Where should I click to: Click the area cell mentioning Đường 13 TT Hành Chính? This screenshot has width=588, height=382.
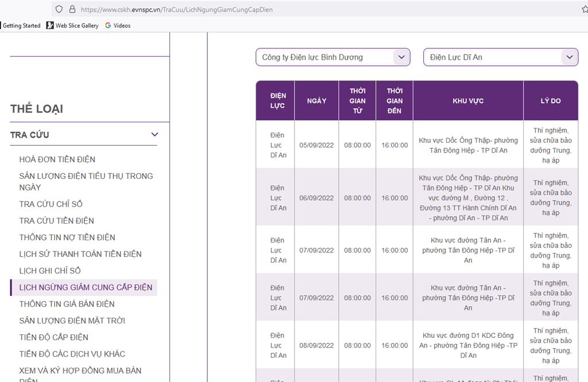(468, 198)
